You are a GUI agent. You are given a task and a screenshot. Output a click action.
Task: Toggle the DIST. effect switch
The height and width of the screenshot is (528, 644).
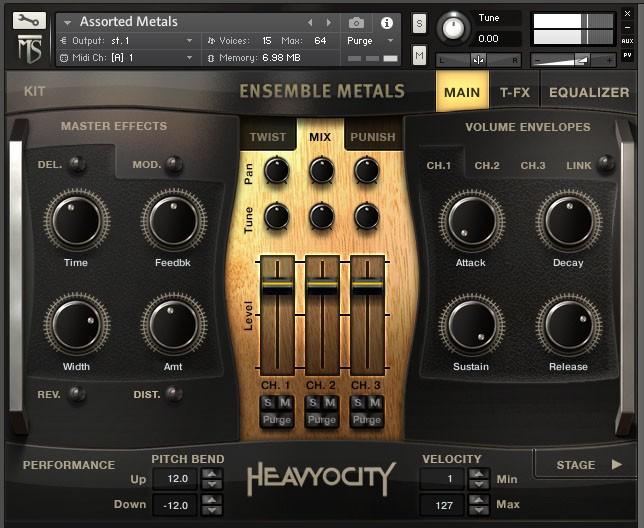tap(174, 394)
